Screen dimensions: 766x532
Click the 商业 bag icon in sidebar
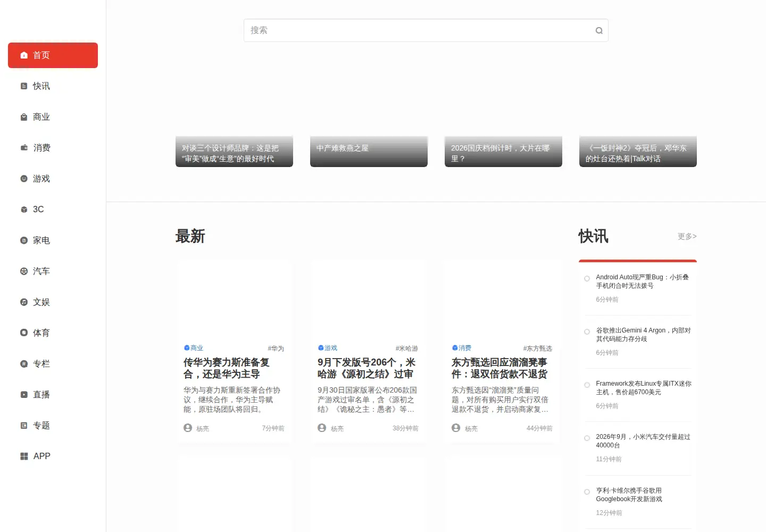tap(24, 117)
